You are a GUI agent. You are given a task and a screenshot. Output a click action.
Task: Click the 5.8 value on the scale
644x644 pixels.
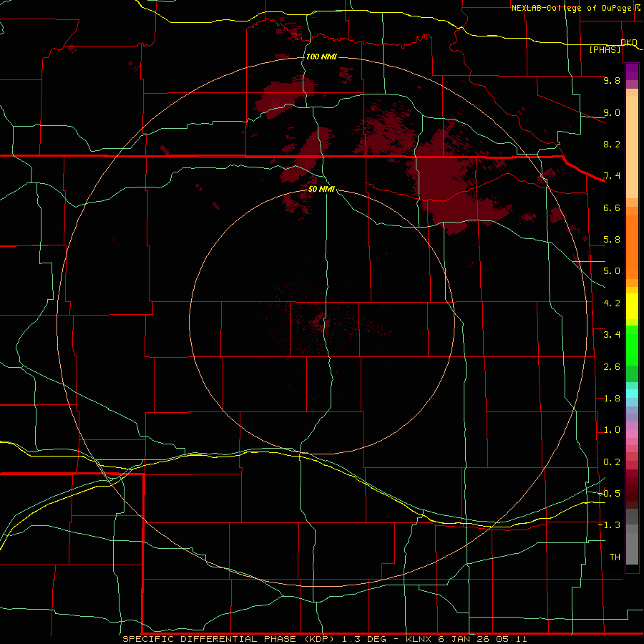click(612, 240)
